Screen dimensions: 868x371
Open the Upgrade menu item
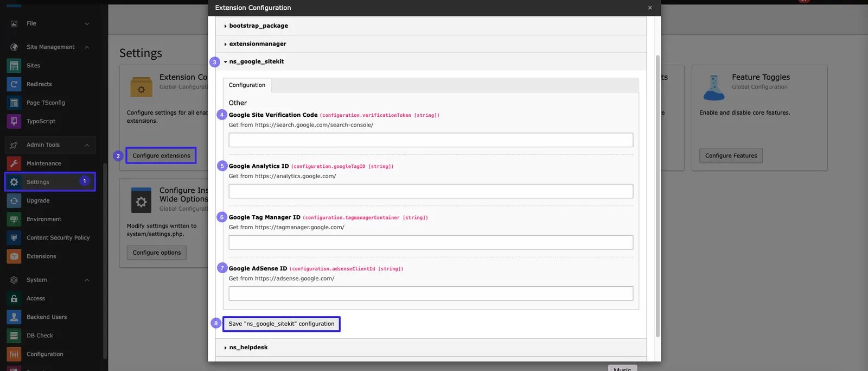(38, 200)
